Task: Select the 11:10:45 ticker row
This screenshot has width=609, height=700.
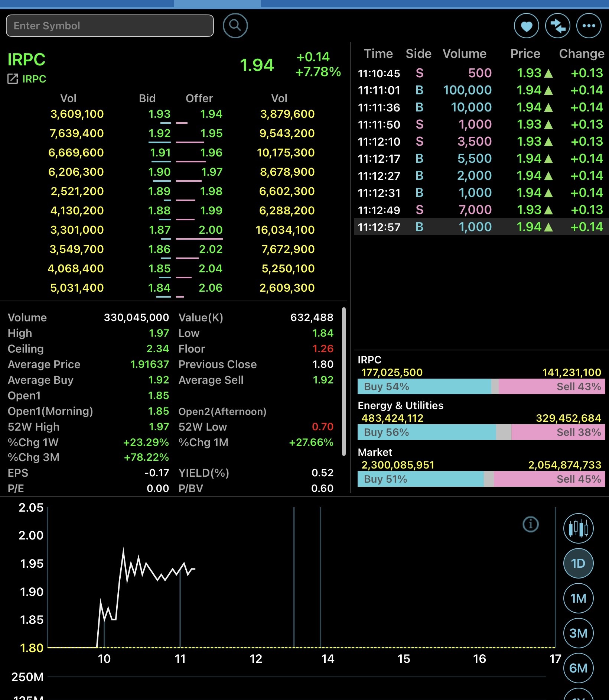Action: (x=481, y=73)
